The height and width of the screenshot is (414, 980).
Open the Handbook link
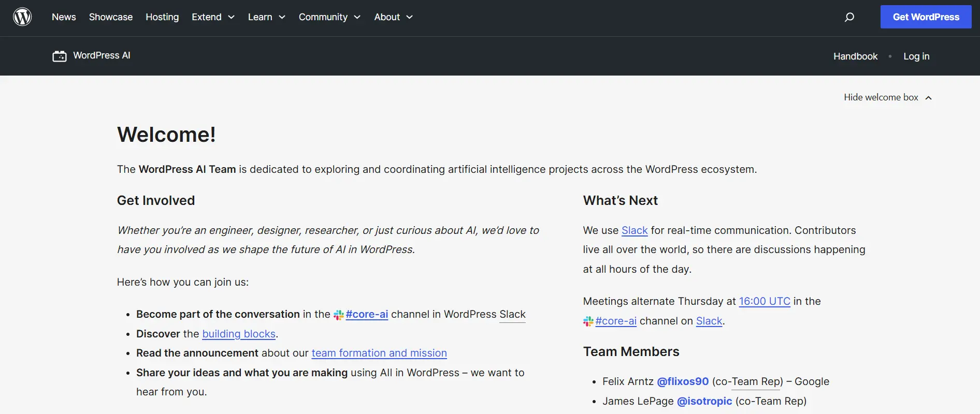click(855, 56)
